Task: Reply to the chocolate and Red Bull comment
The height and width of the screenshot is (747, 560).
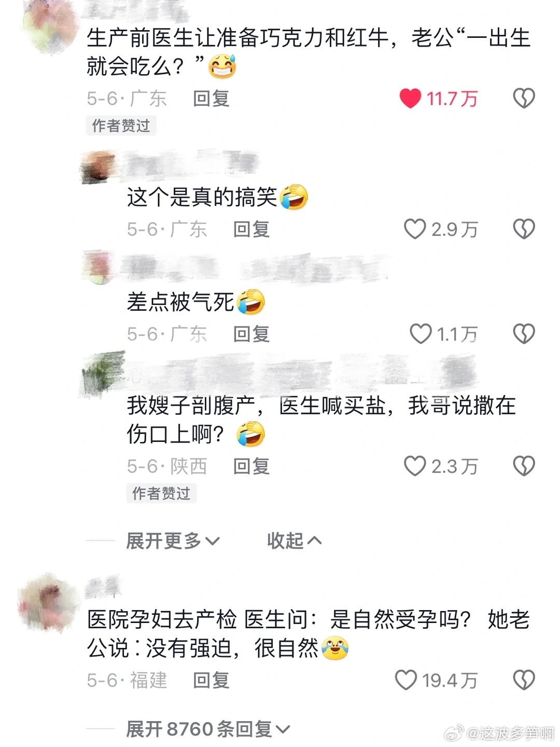Action: (211, 98)
